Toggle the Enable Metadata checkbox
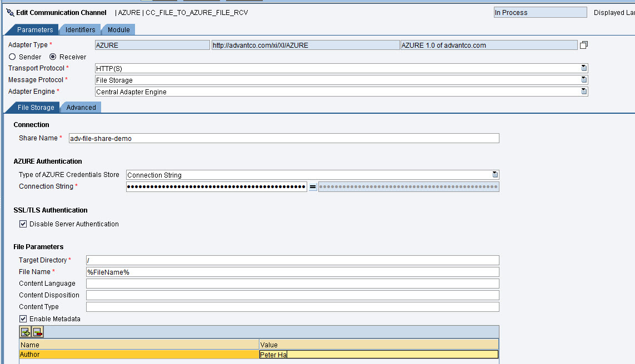 (23, 318)
